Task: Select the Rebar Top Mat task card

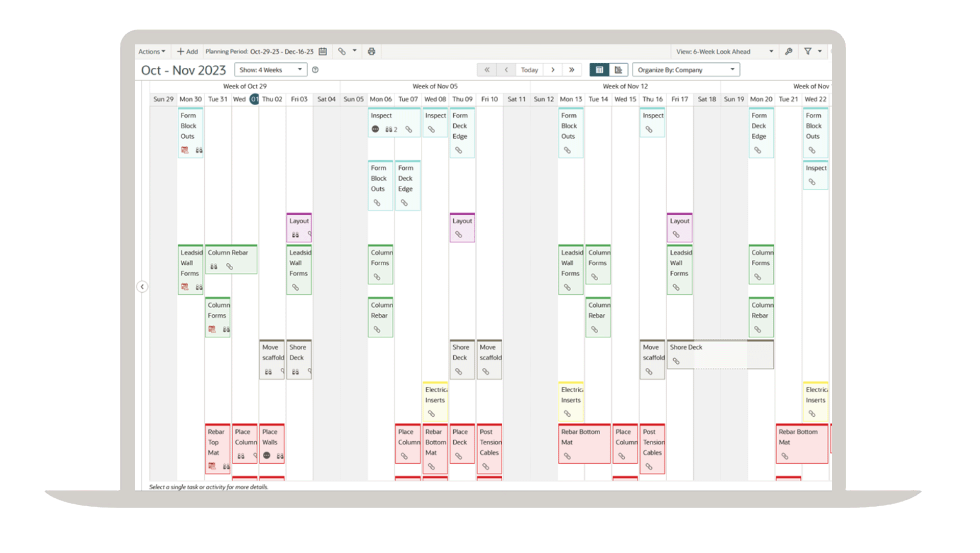Action: [217, 444]
